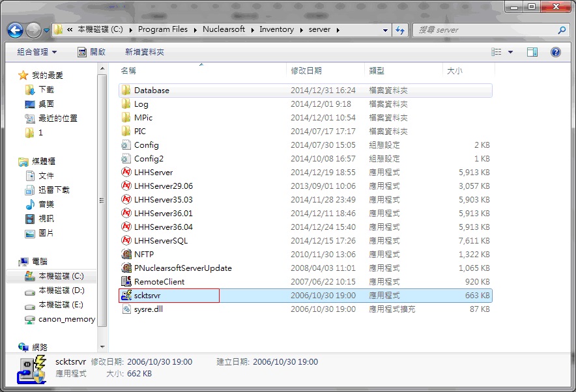This screenshot has width=576, height=392.
Task: Select the RemoteClient application icon
Action: tap(126, 281)
